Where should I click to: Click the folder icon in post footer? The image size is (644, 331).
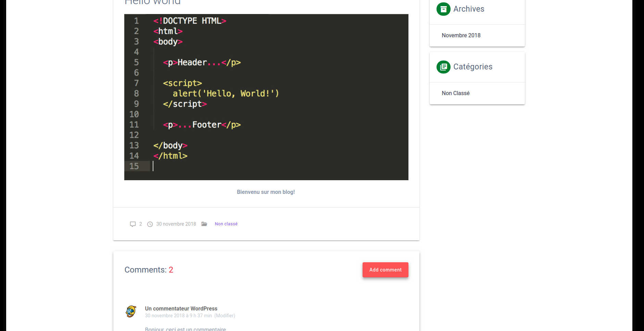204,224
